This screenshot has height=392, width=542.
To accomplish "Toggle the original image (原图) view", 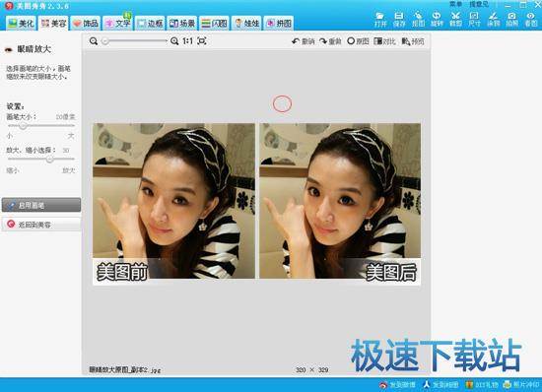I will pyautogui.click(x=358, y=41).
